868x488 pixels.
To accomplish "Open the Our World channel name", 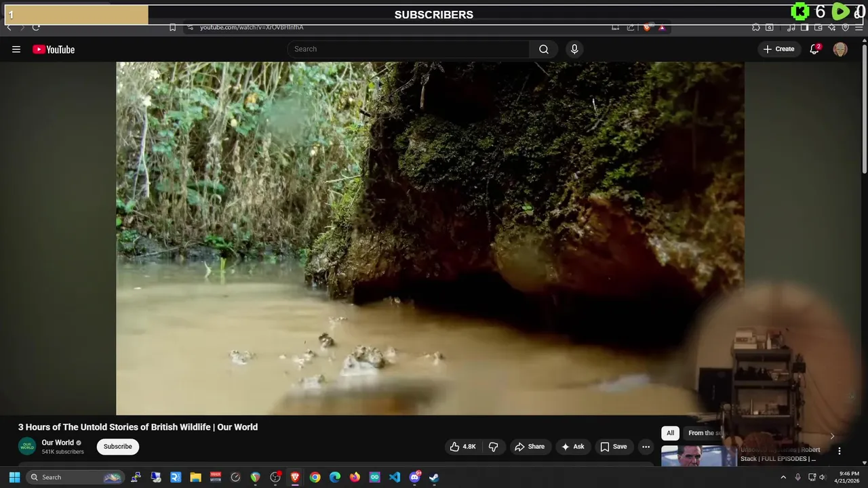I will (x=58, y=443).
